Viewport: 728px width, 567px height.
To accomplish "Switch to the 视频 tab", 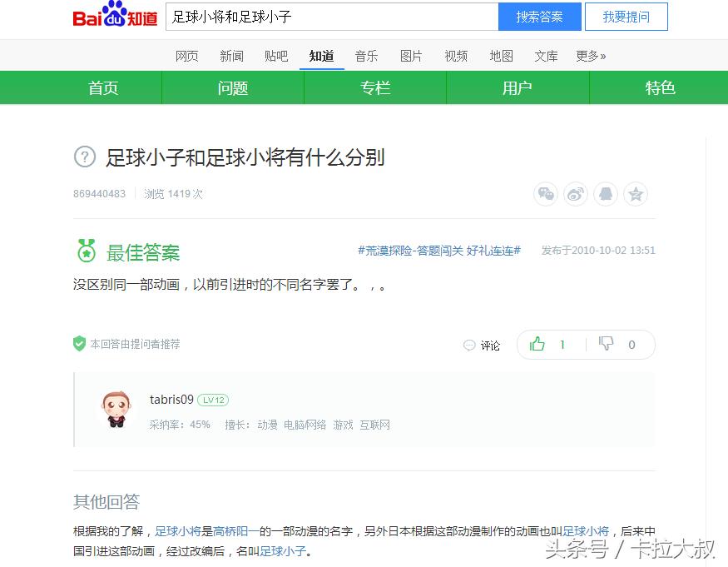I will click(x=456, y=56).
